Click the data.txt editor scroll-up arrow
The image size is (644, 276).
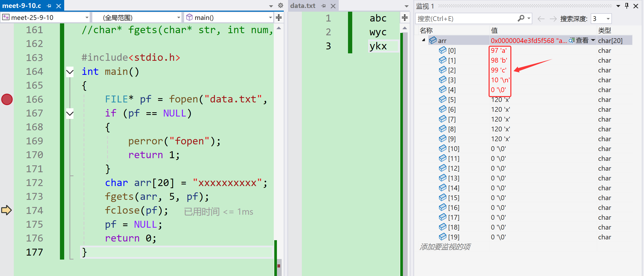pyautogui.click(x=405, y=28)
